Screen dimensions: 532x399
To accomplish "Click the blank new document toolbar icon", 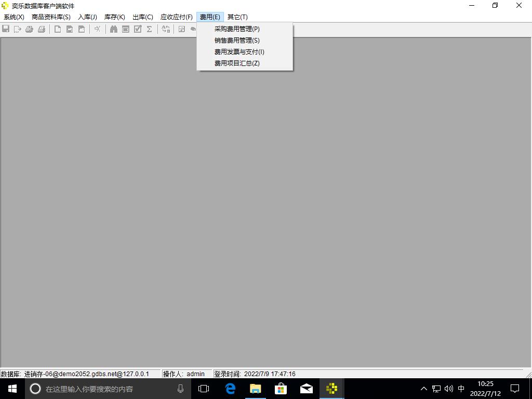I will [58, 29].
